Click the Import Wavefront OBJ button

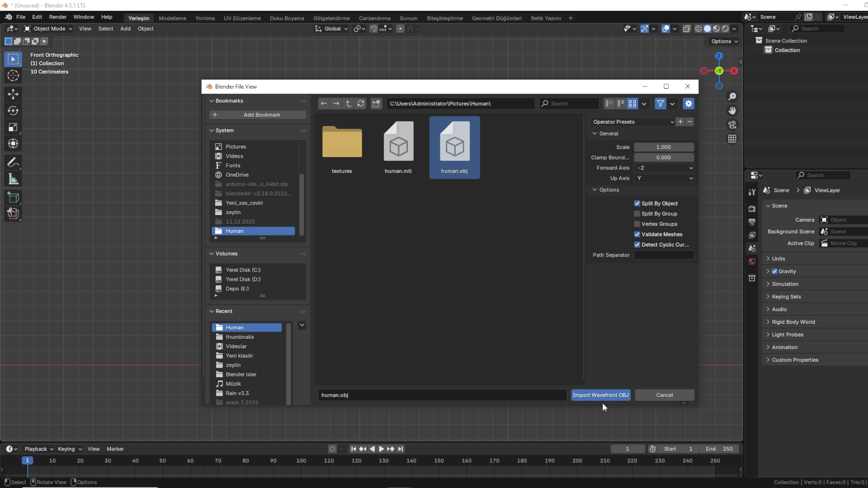pos(601,395)
